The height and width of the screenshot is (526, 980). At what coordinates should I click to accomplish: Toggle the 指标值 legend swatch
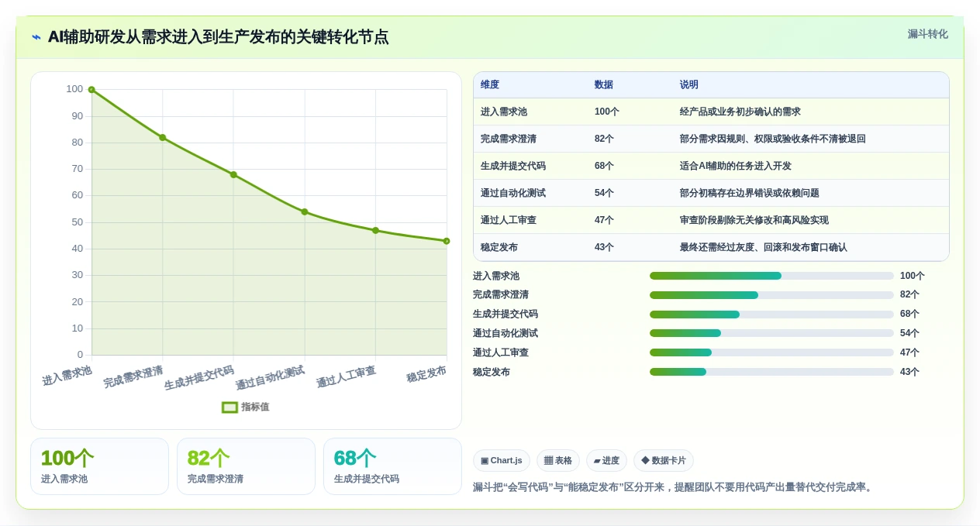coord(229,407)
